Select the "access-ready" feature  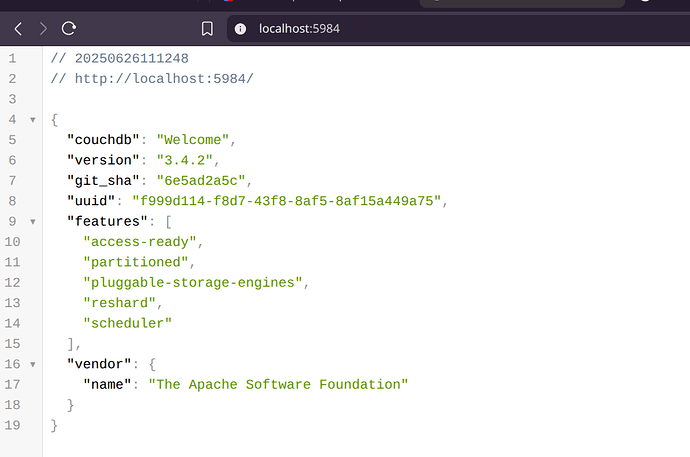click(140, 242)
